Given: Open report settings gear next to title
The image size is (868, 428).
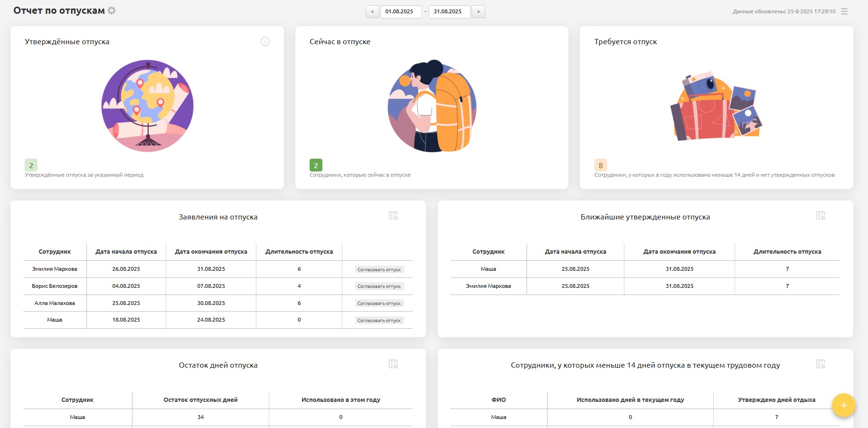Looking at the screenshot, I should pos(112,10).
